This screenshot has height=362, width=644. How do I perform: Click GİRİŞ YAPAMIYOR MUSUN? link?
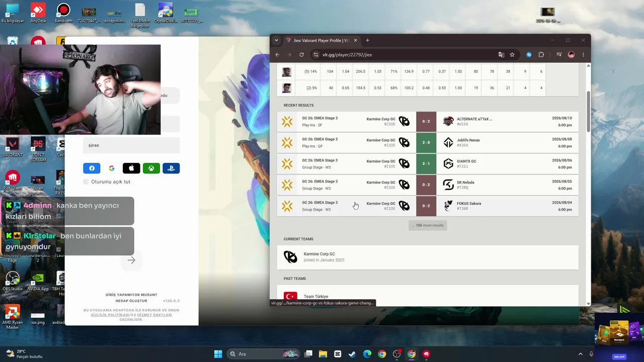(x=131, y=295)
